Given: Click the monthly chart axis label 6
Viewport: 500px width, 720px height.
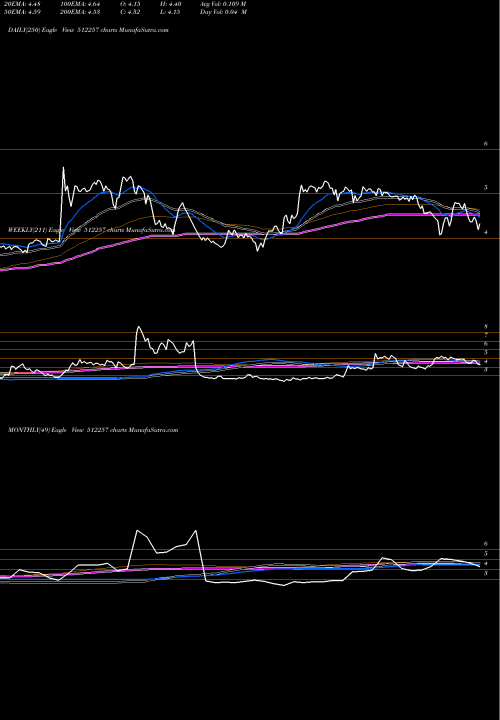Looking at the screenshot, I should point(486,544).
